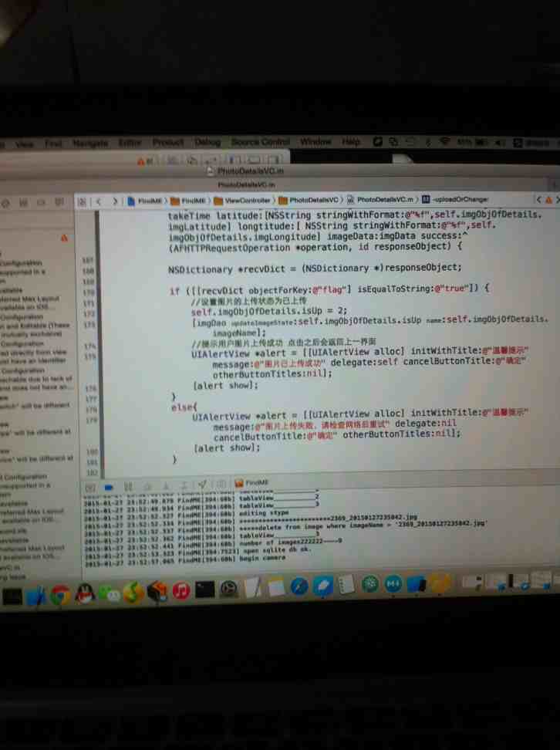560x750 pixels.
Task: Click the yellow warning icon in navigator
Action: click(64, 238)
